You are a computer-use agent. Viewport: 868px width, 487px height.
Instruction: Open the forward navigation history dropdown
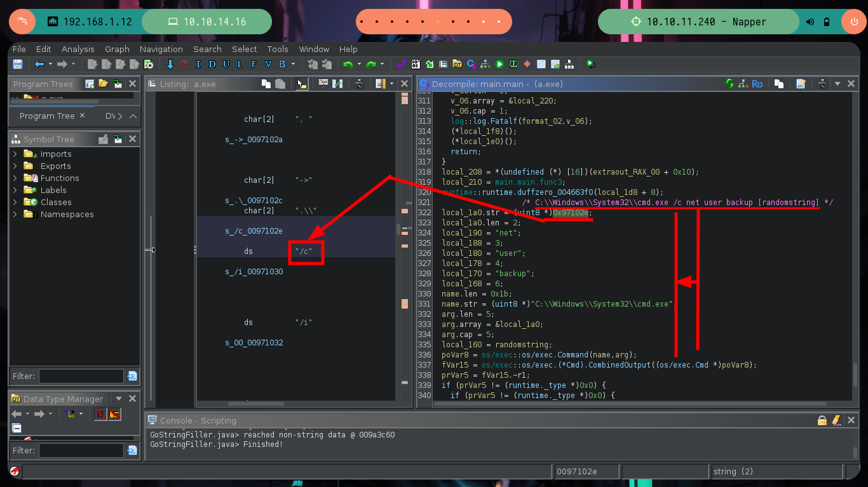tap(73, 64)
